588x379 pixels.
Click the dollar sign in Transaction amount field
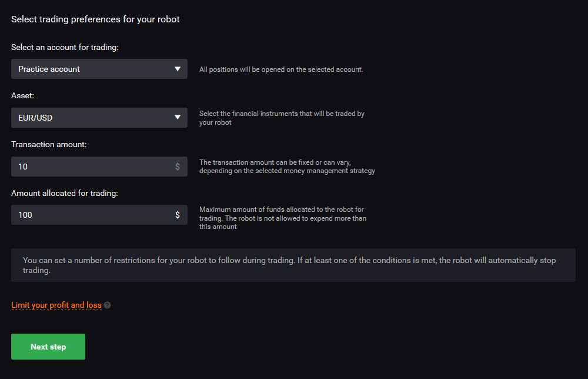coord(178,167)
